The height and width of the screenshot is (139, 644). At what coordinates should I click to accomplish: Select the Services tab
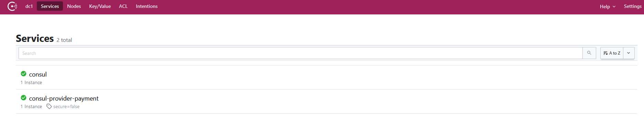pyautogui.click(x=50, y=6)
